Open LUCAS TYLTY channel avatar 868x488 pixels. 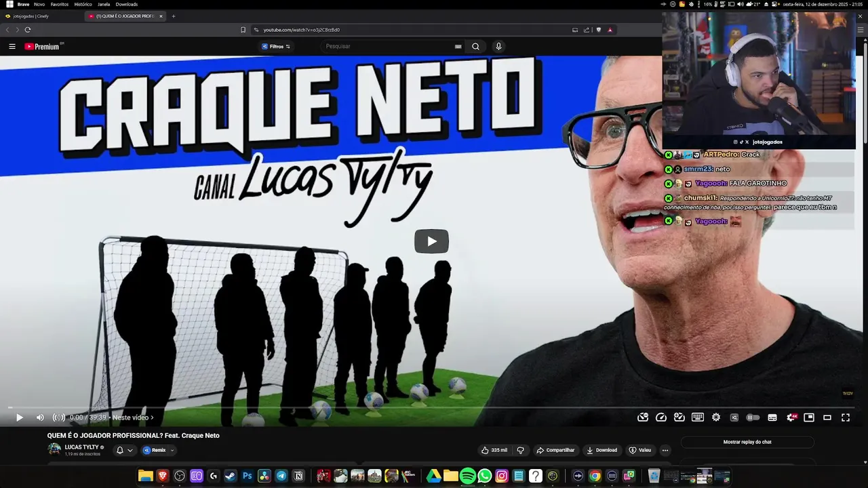54,450
